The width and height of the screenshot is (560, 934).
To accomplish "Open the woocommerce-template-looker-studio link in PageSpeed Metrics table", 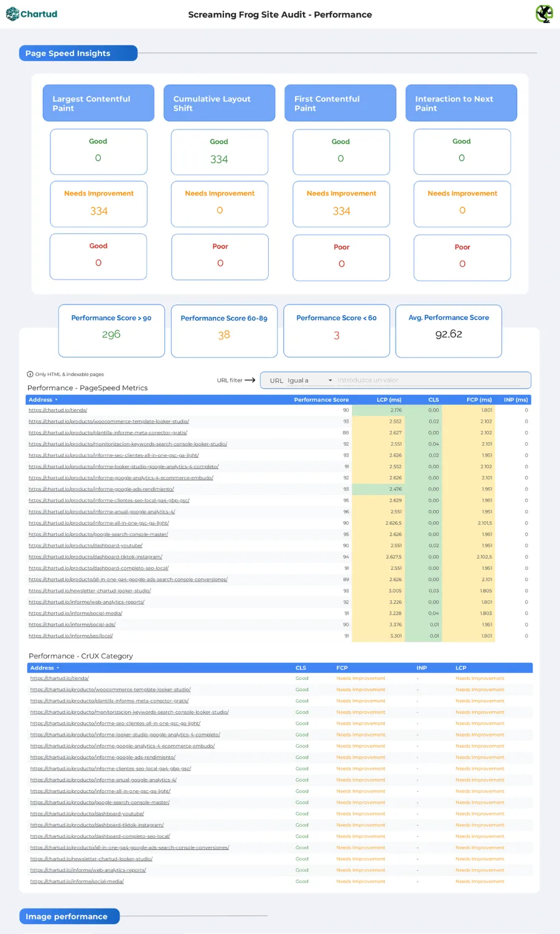I will tap(109, 422).
